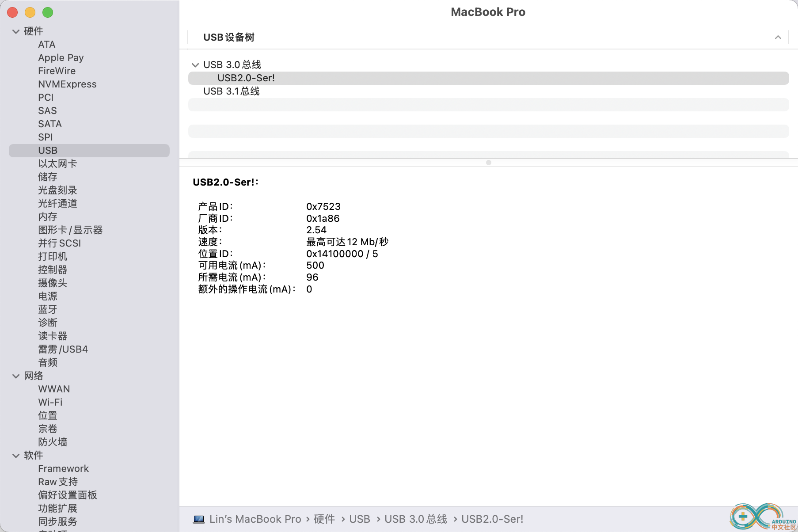
Task: Click USB 3.0 总线 in path bar
Action: [x=416, y=519]
